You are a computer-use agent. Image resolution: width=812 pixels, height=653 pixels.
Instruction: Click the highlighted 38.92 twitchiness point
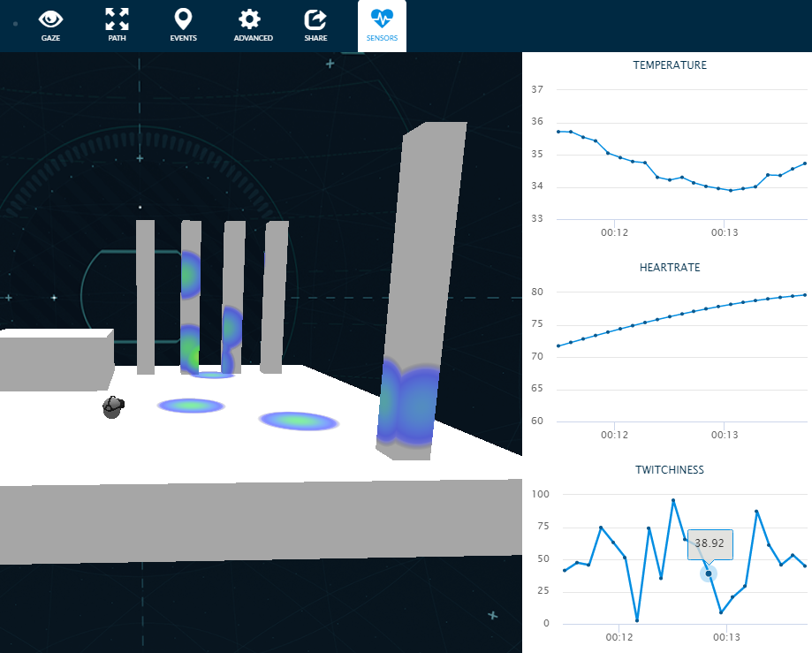[x=709, y=573]
